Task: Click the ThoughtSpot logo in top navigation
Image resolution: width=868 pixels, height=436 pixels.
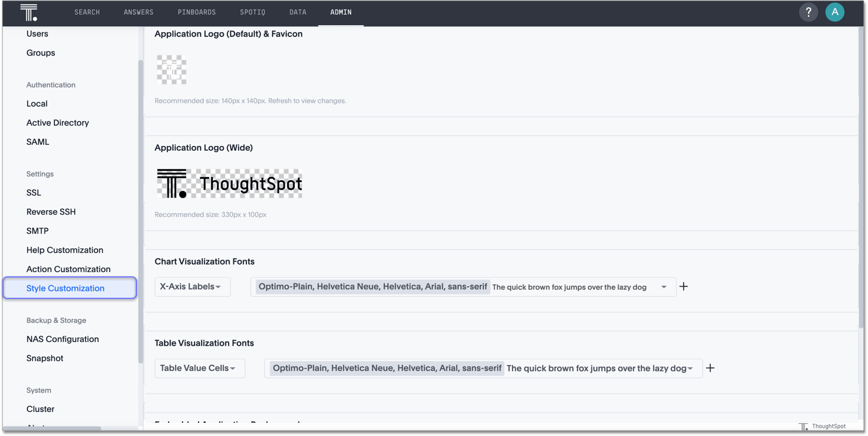Action: [x=28, y=12]
